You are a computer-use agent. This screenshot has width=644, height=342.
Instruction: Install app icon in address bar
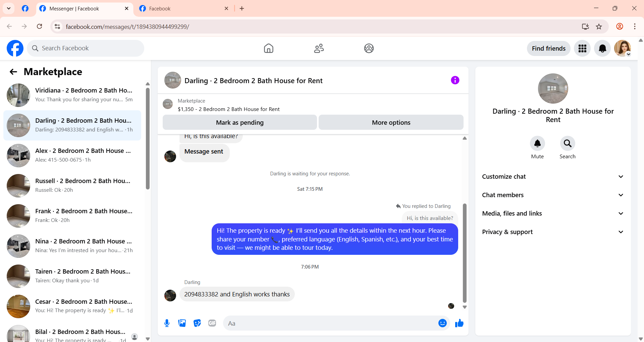(585, 26)
